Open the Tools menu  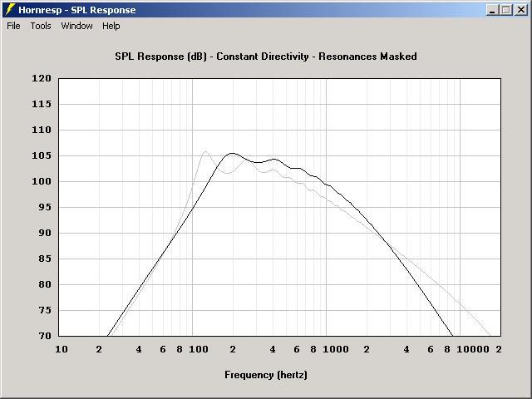coord(41,26)
